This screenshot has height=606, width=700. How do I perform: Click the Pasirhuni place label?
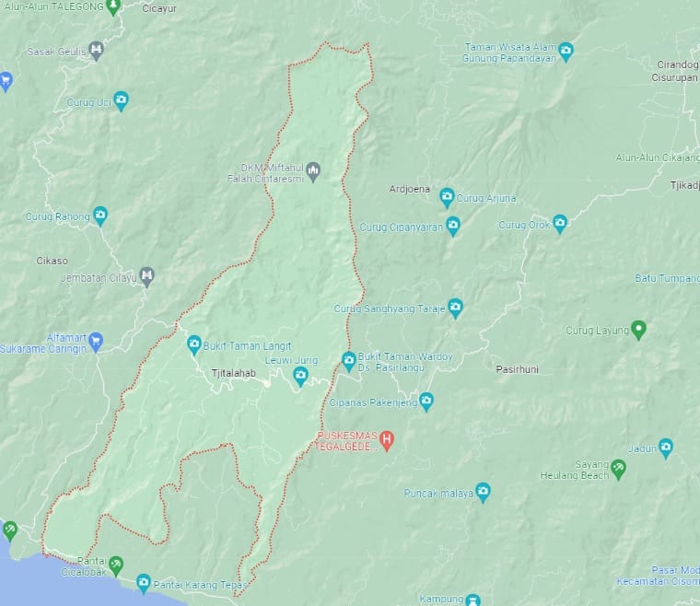click(x=517, y=369)
